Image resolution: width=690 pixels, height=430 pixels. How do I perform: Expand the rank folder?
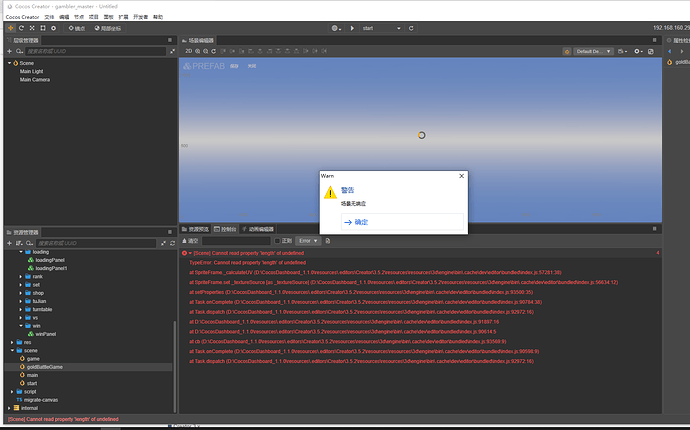(x=21, y=276)
